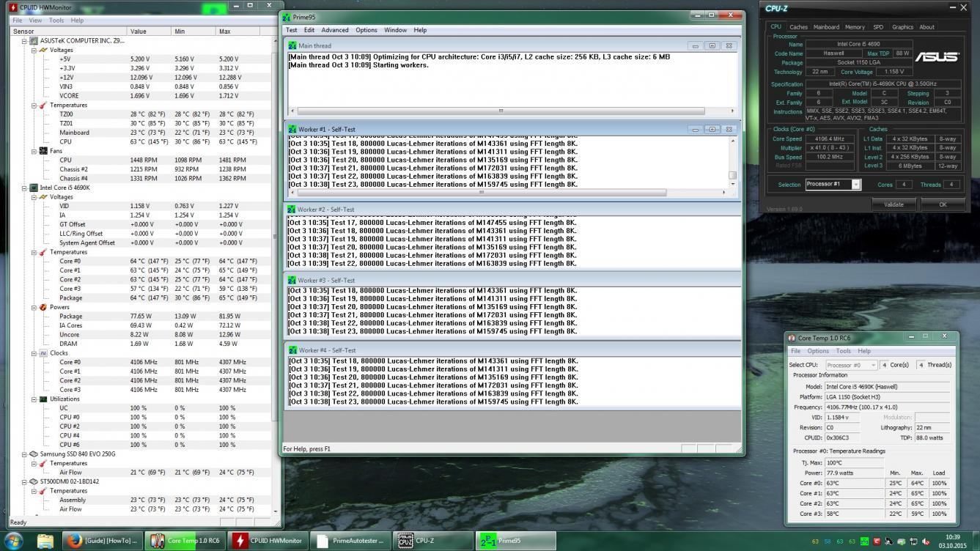Collapse the Samsung SSD 840 EVO node
This screenshot has width=980, height=551.
(x=25, y=454)
